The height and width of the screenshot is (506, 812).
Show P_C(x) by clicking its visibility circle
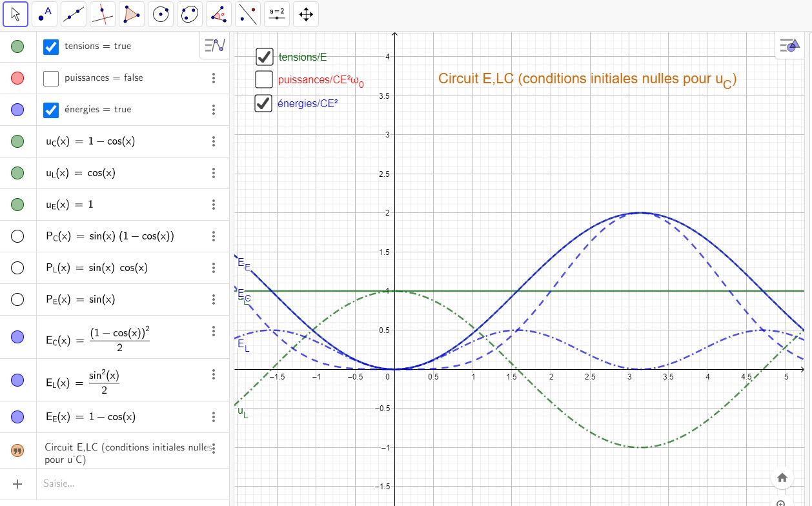click(17, 236)
